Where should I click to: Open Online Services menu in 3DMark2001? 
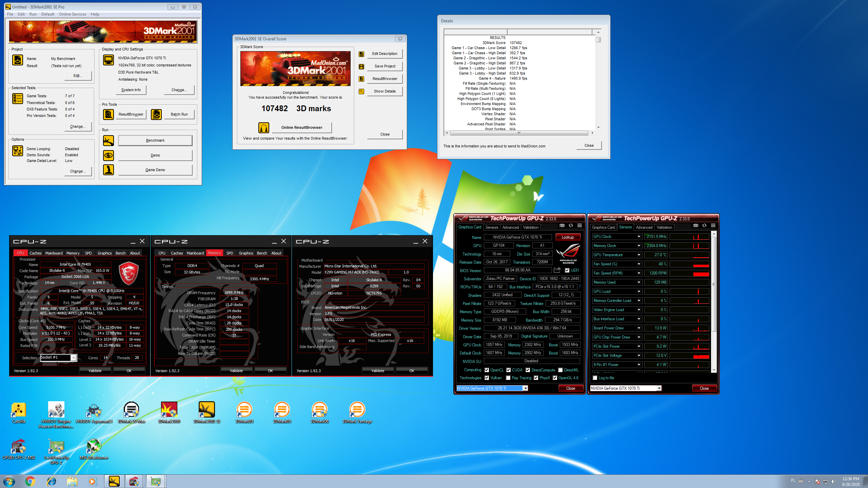(x=72, y=14)
